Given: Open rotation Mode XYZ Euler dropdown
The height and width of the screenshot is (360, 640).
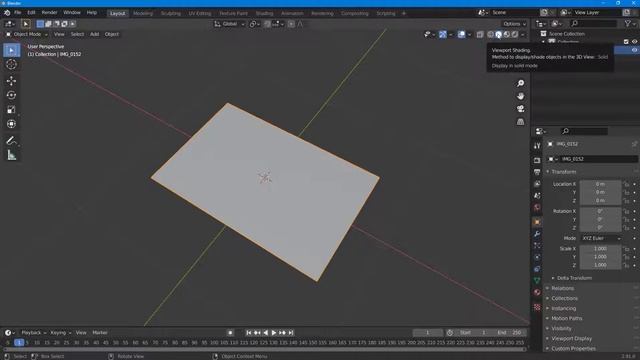Looking at the screenshot, I should tap(601, 238).
